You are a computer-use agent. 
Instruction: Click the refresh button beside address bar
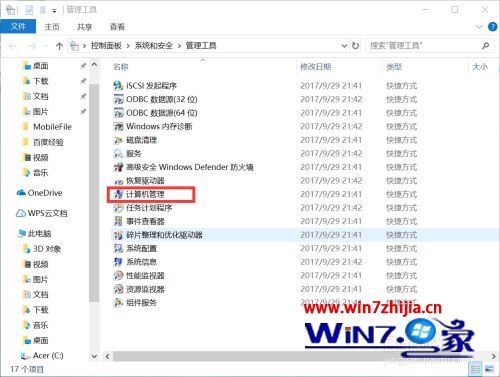click(x=355, y=45)
